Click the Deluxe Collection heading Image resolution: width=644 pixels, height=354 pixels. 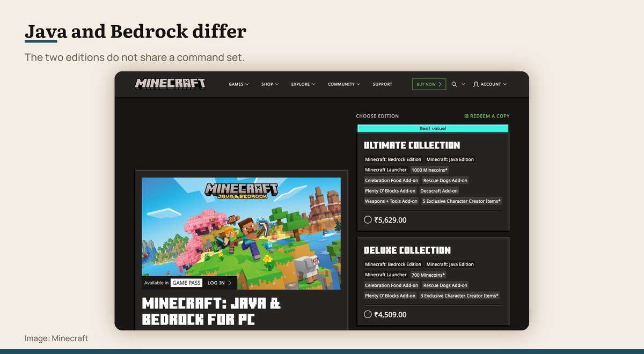pyautogui.click(x=407, y=250)
